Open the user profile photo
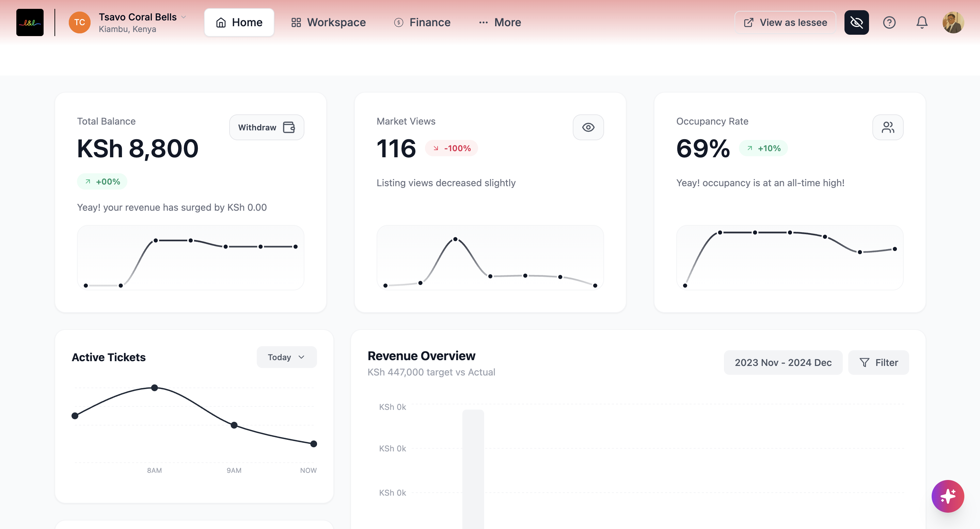This screenshot has width=980, height=529. click(953, 22)
